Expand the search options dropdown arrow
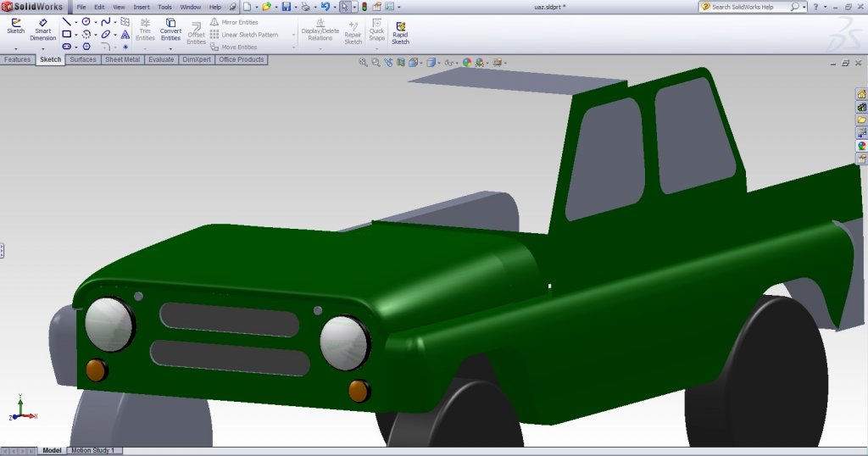This screenshot has height=456, width=868. (804, 7)
